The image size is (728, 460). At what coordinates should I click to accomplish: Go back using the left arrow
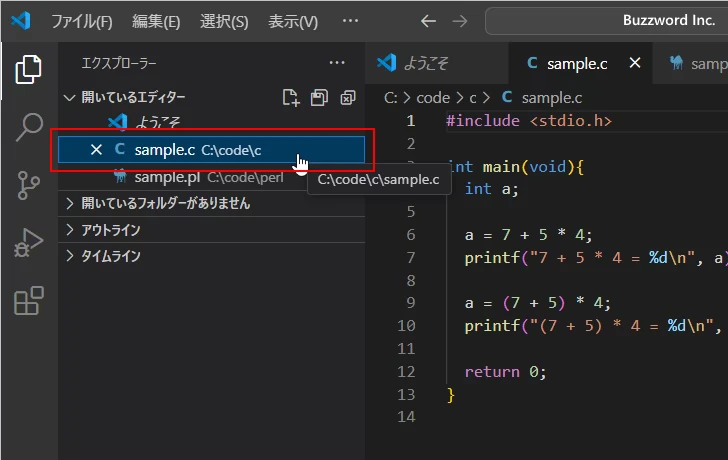[x=428, y=21]
